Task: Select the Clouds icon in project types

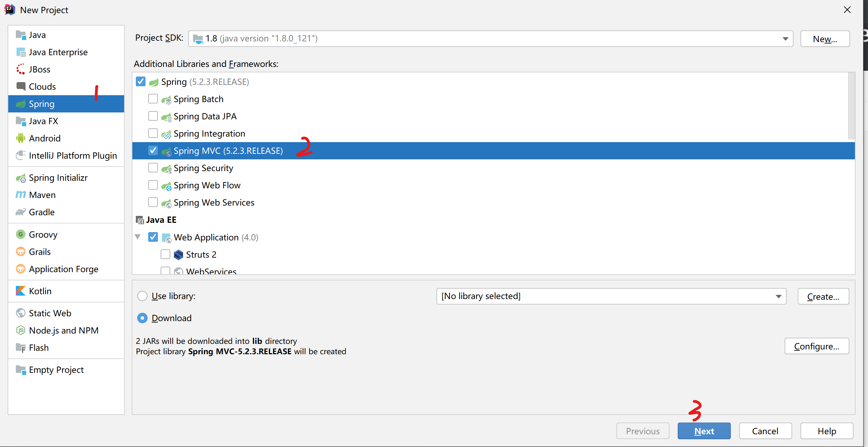Action: click(x=21, y=86)
